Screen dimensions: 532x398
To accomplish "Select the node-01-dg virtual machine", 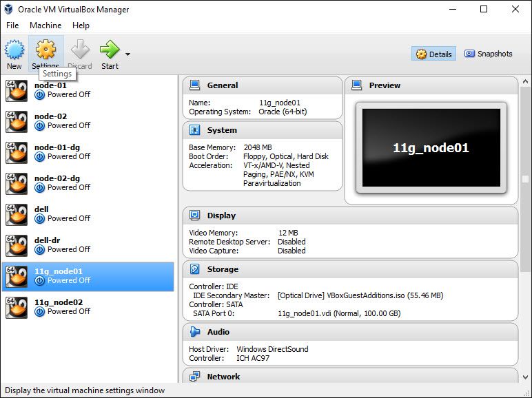I will (88, 153).
